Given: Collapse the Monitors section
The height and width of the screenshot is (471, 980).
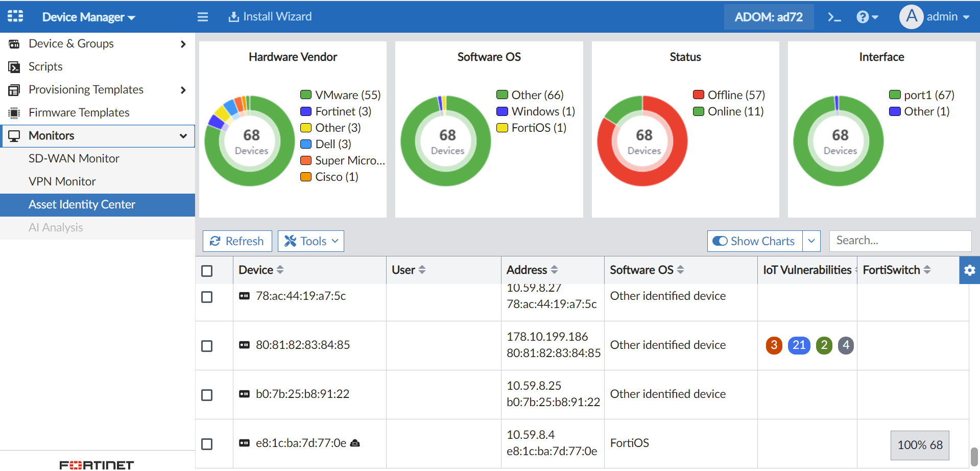Looking at the screenshot, I should [x=183, y=136].
